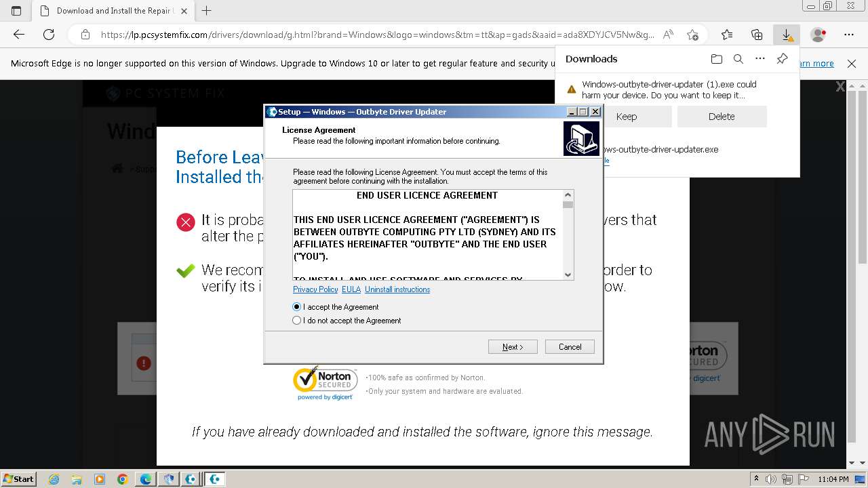Open Read aloud in address bar

pyautogui.click(x=668, y=35)
